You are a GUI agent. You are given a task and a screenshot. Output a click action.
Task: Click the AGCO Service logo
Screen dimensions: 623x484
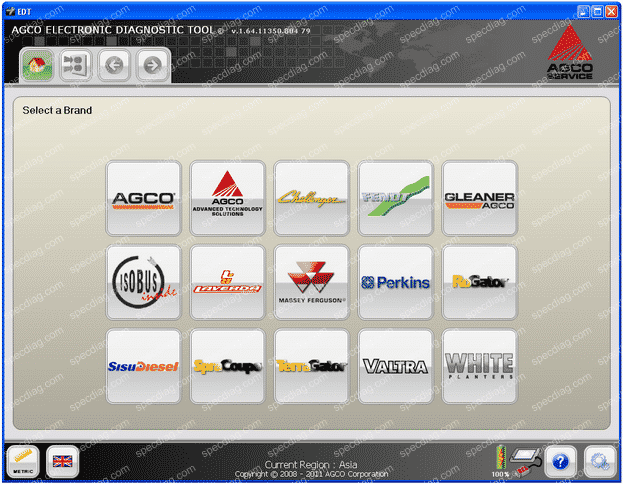pos(570,52)
